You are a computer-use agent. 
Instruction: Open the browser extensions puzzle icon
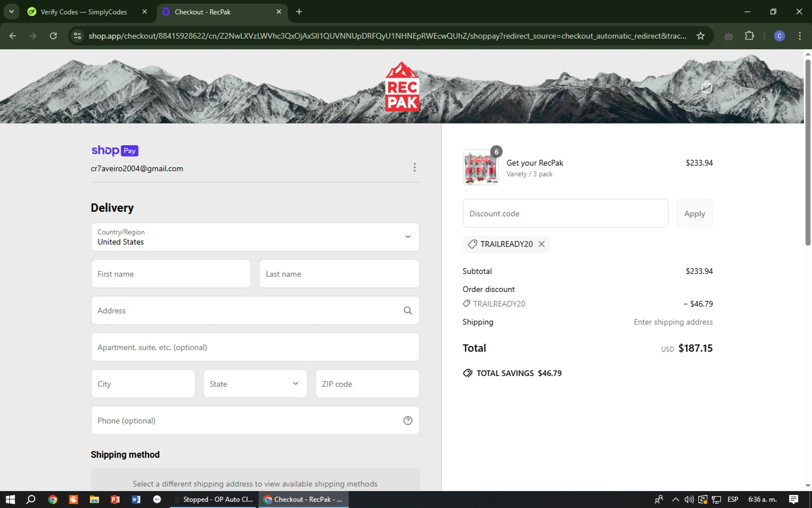tap(749, 36)
